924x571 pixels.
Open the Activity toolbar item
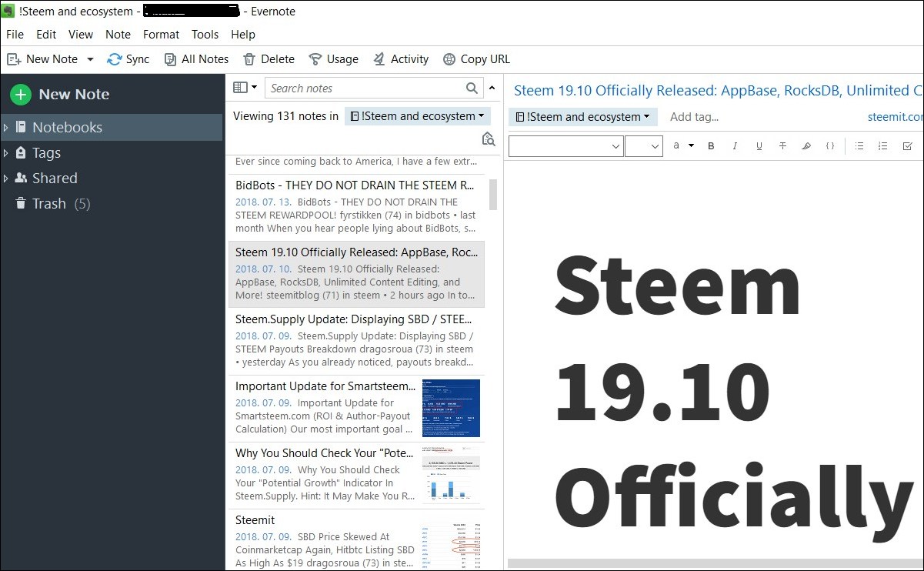point(400,59)
